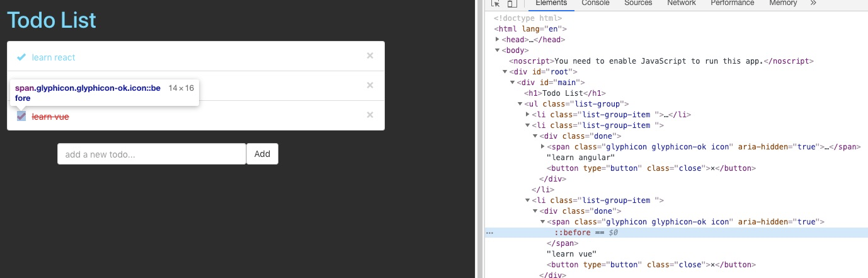Toggle the checkmark icon beside learn vue
Viewport: 868px width, 278px height.
(21, 117)
